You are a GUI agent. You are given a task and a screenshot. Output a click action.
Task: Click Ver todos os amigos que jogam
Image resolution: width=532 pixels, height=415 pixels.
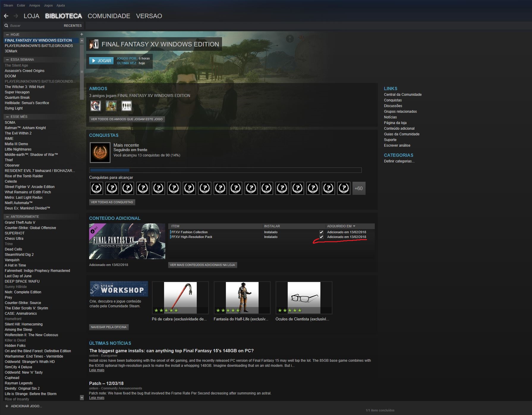click(127, 119)
